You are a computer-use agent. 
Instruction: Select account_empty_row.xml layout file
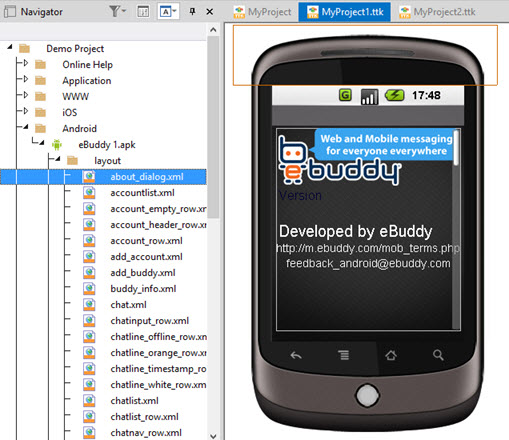[x=158, y=209]
